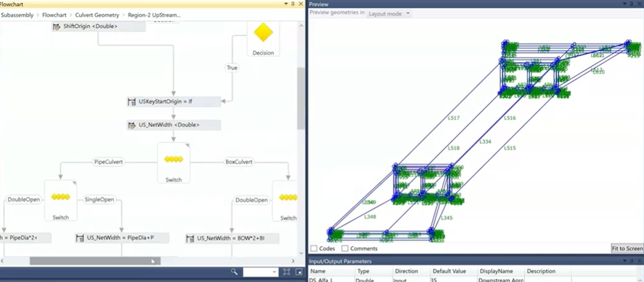The width and height of the screenshot is (644, 282).
Task: Open the Layout mode preview dropdown
Action: (x=389, y=13)
